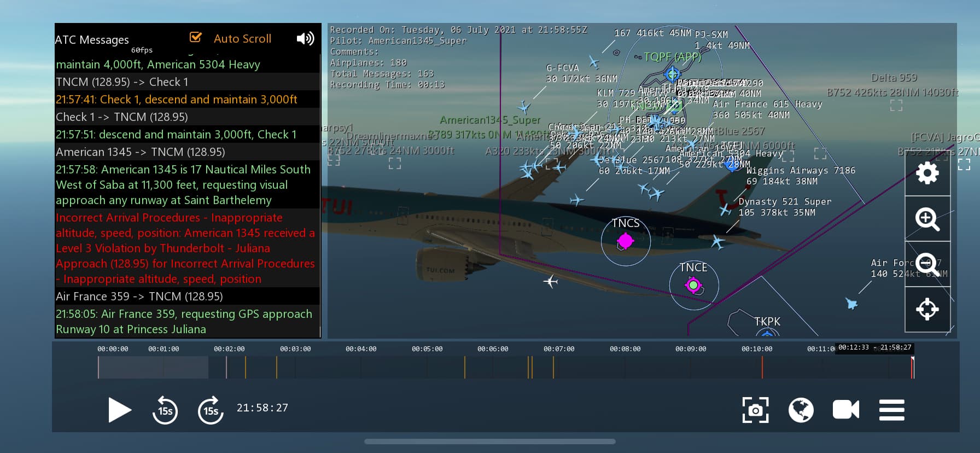Mute ATC audio with the speaker icon

pos(305,38)
